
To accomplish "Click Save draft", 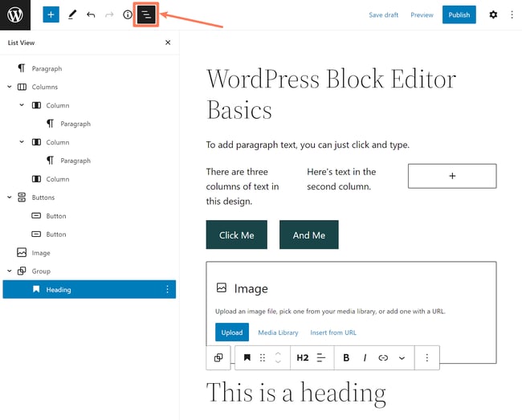I will coord(383,14).
